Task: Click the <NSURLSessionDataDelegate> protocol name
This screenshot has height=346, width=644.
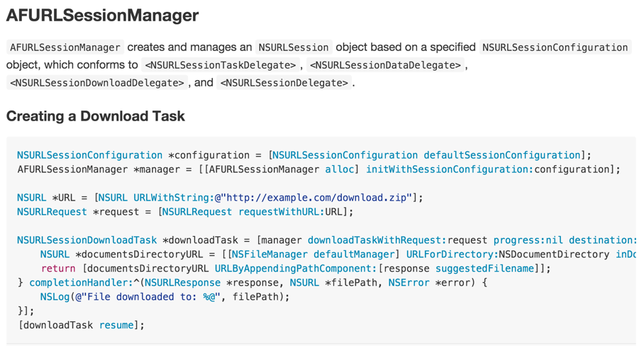Action: (x=387, y=65)
